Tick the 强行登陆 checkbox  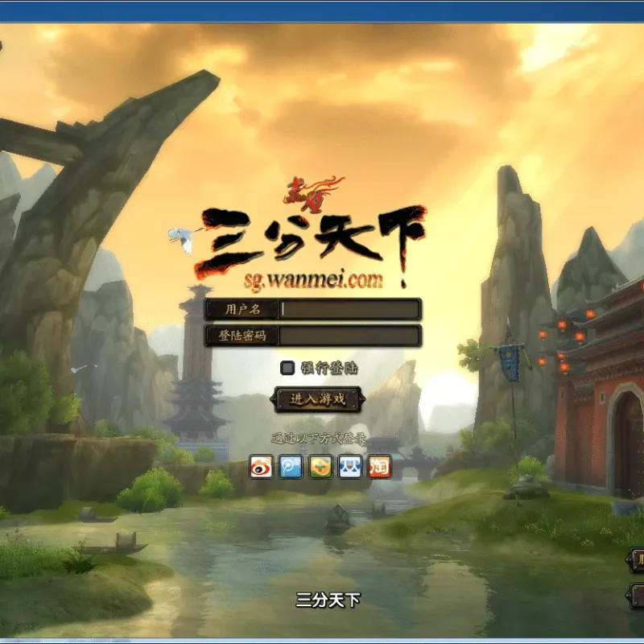287,368
